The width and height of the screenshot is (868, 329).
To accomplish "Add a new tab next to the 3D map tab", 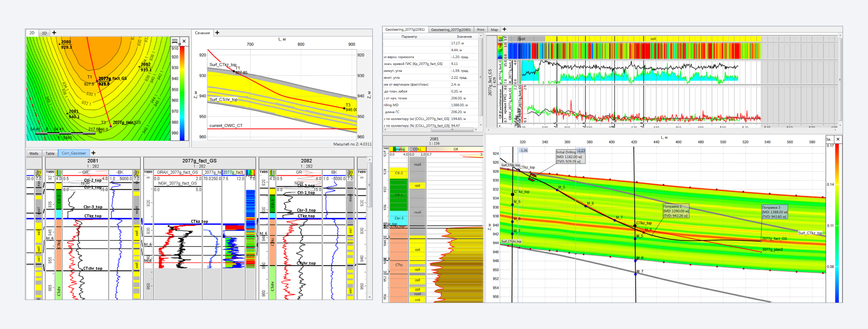I will pyautogui.click(x=54, y=33).
